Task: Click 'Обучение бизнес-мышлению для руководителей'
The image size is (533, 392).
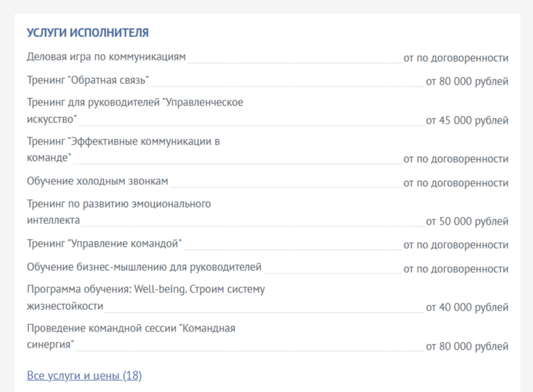Action: coord(144,267)
